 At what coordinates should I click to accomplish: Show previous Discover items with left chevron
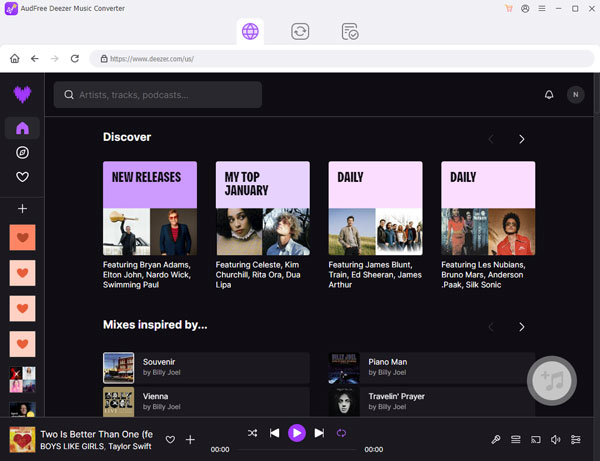click(x=491, y=139)
